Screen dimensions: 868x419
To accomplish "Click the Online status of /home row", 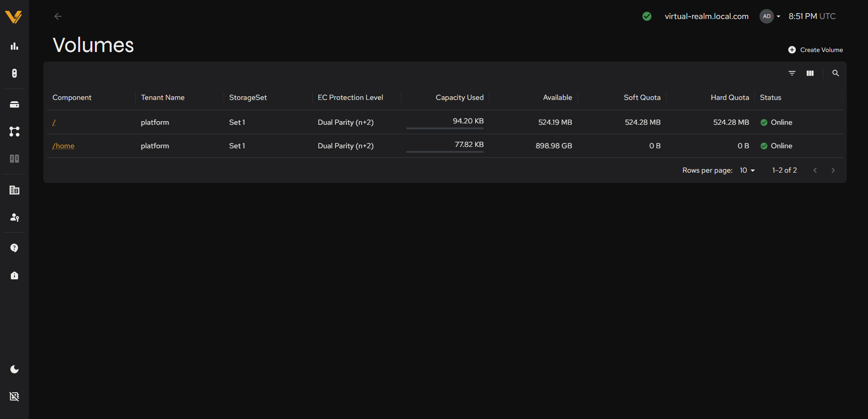I will point(776,146).
